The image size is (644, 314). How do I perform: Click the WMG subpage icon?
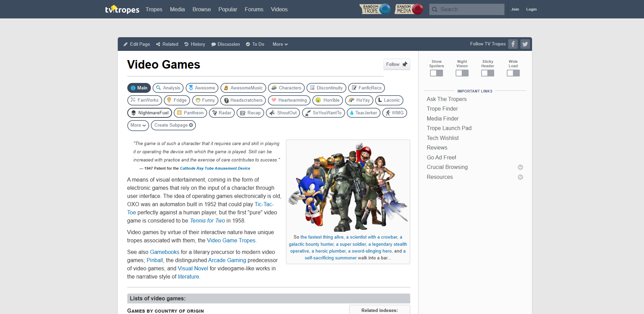388,113
